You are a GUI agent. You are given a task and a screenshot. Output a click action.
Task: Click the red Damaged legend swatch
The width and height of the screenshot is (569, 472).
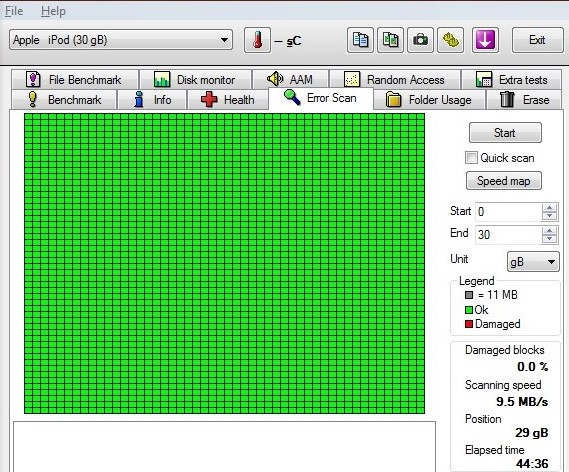469,324
